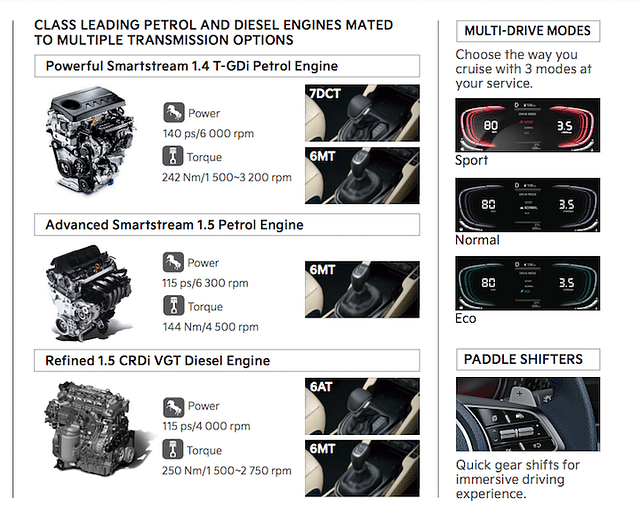
Task: Select the 6AT transmission thumbnail
Action: [x=362, y=406]
